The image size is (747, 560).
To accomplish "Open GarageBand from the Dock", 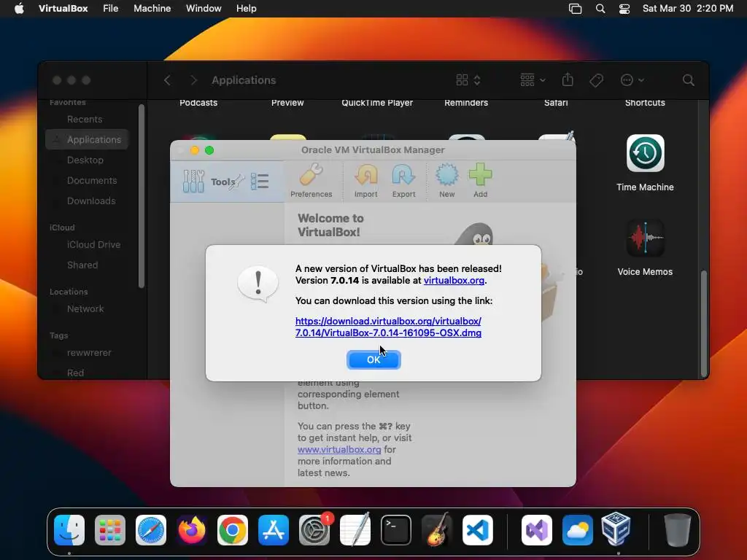I will click(x=437, y=529).
